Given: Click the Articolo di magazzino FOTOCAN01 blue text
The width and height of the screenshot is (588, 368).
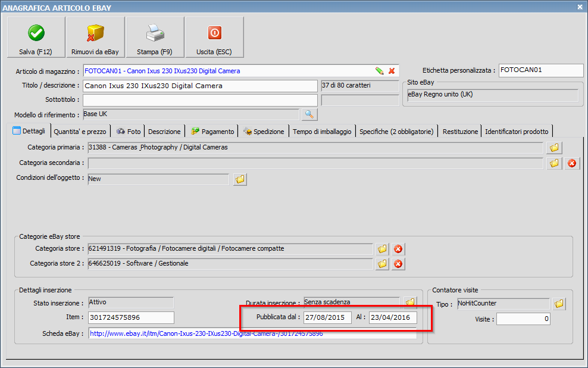Looking at the screenshot, I should click(x=162, y=71).
